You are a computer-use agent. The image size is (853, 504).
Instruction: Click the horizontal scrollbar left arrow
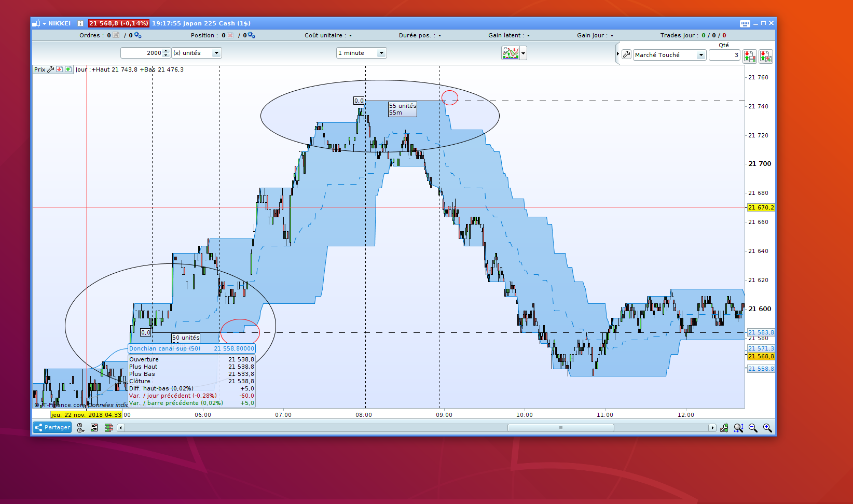pyautogui.click(x=121, y=428)
